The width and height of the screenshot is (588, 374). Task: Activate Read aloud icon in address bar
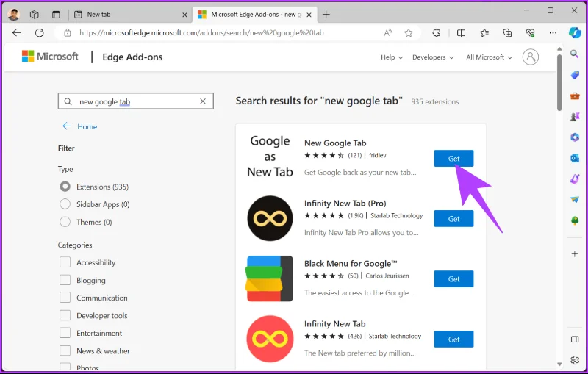pos(388,32)
